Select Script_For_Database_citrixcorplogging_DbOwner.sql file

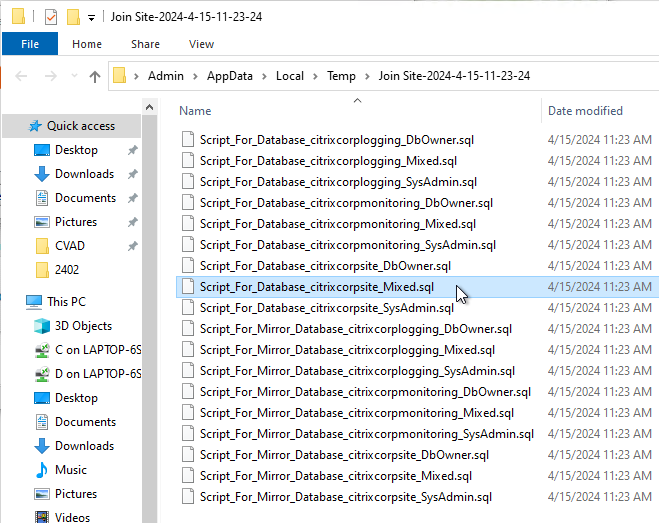[337, 140]
